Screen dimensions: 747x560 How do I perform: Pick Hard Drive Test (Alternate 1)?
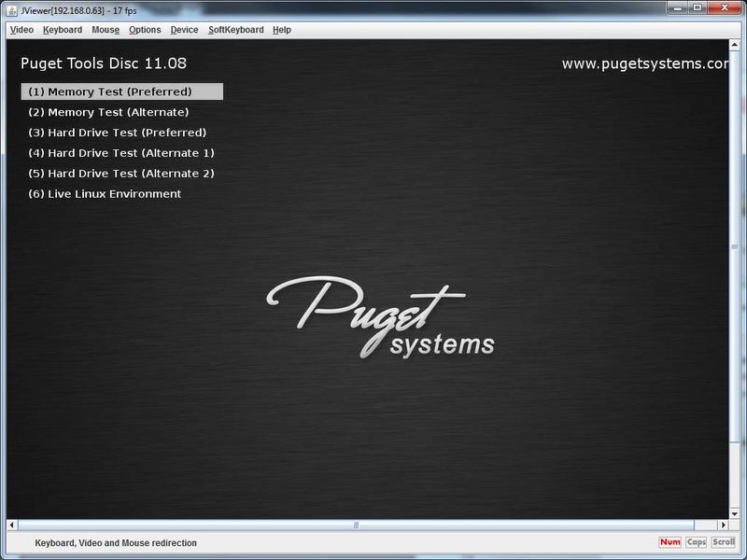click(x=121, y=153)
